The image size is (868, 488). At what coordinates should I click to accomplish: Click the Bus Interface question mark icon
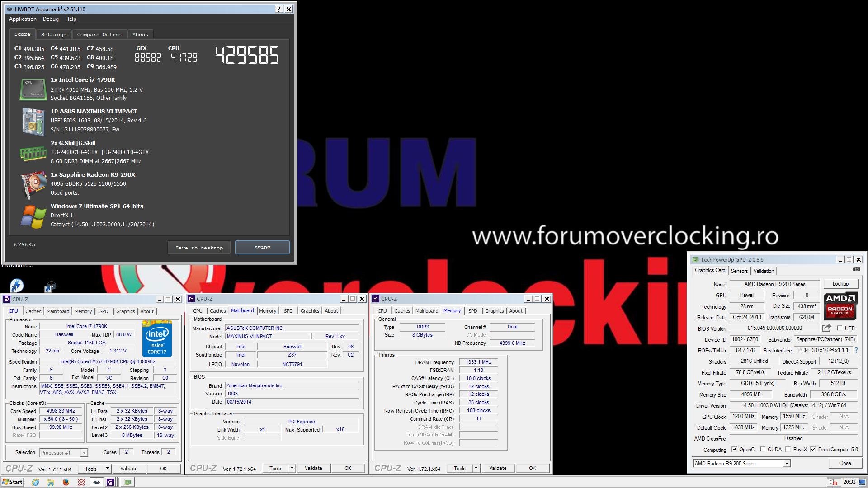856,350
